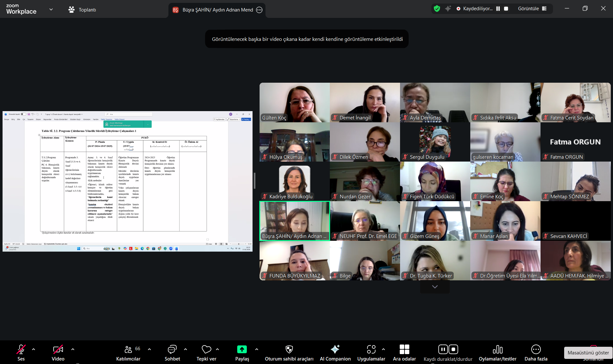This screenshot has height=364, width=613.
Task: Expand audio options arrow beside Ses
Action: tap(34, 349)
